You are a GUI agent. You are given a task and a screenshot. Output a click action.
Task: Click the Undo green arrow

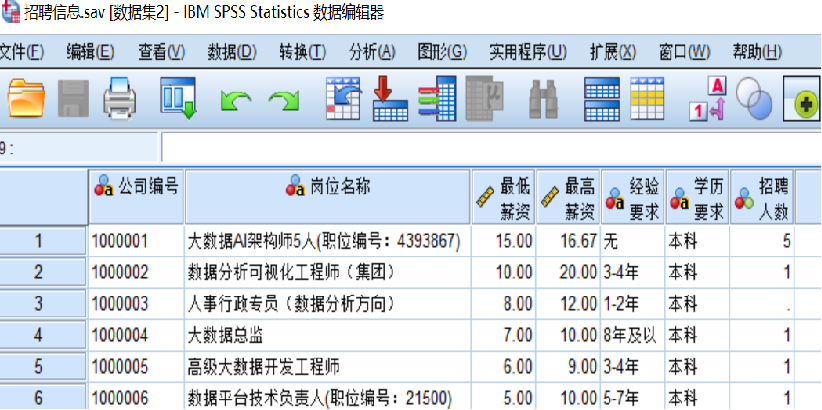(234, 100)
